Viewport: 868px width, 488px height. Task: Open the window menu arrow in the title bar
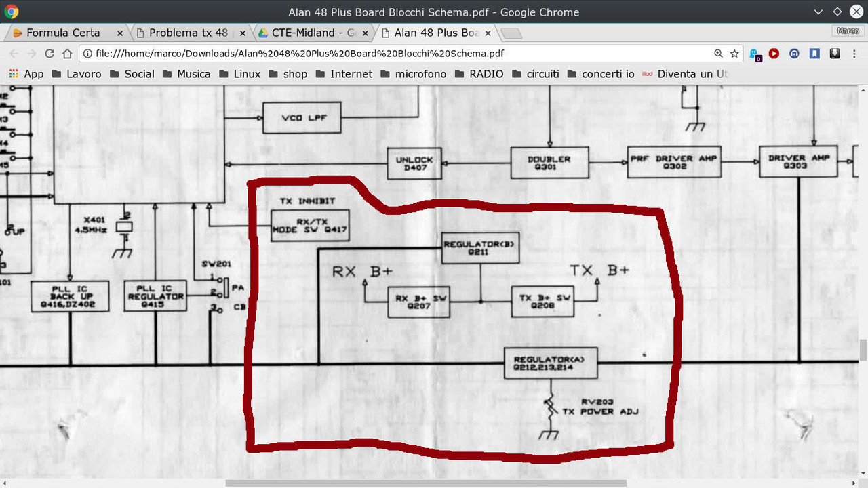(x=820, y=12)
